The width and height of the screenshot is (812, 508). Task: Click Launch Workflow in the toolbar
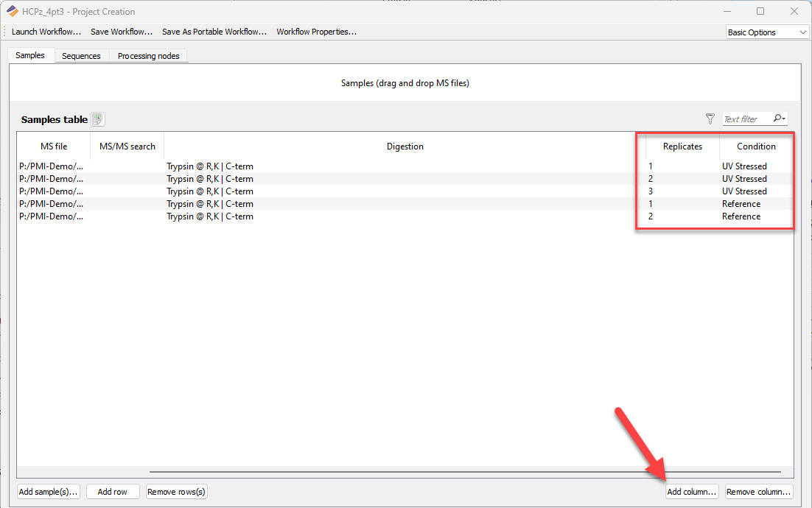pyautogui.click(x=46, y=32)
